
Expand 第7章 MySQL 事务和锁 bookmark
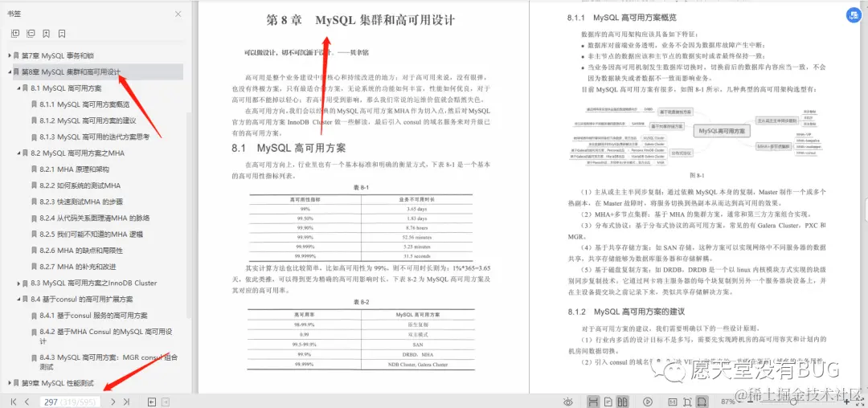pos(10,56)
